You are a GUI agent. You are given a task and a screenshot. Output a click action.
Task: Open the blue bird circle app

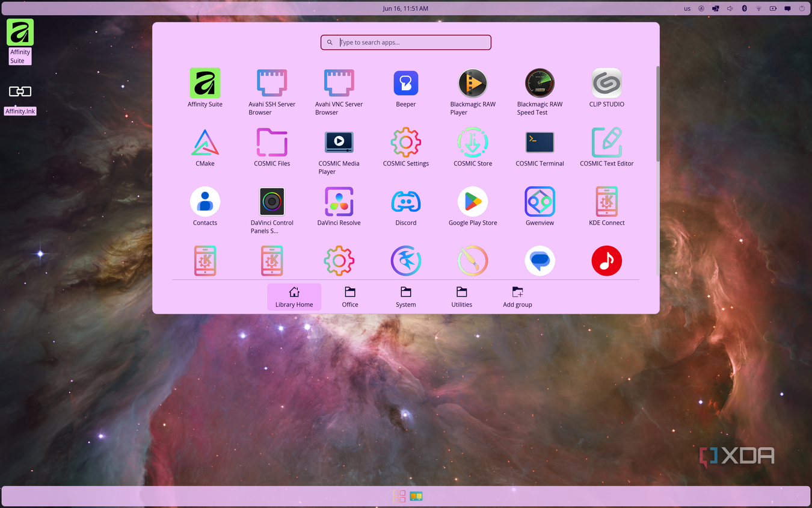pos(406,261)
